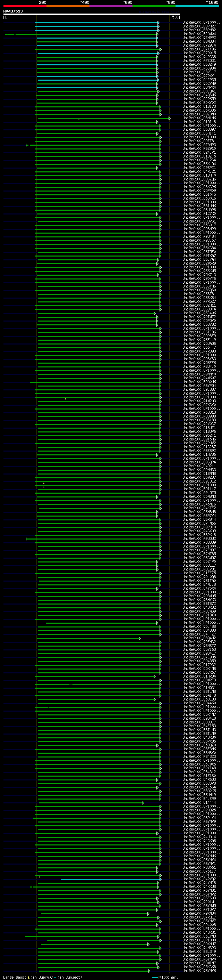Select the UniRef100_A6S9U4 hit label

click(x=199, y=68)
